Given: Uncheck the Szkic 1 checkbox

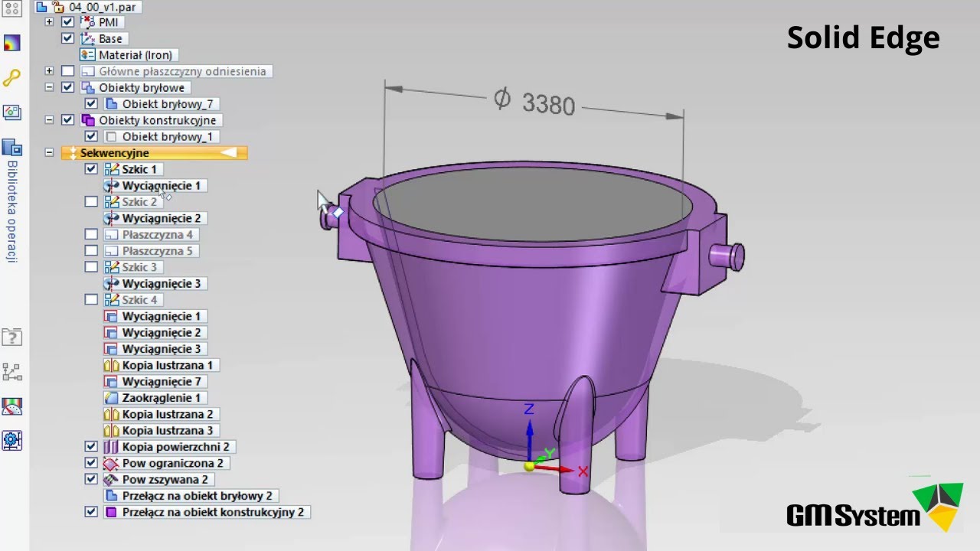Looking at the screenshot, I should pyautogui.click(x=91, y=169).
